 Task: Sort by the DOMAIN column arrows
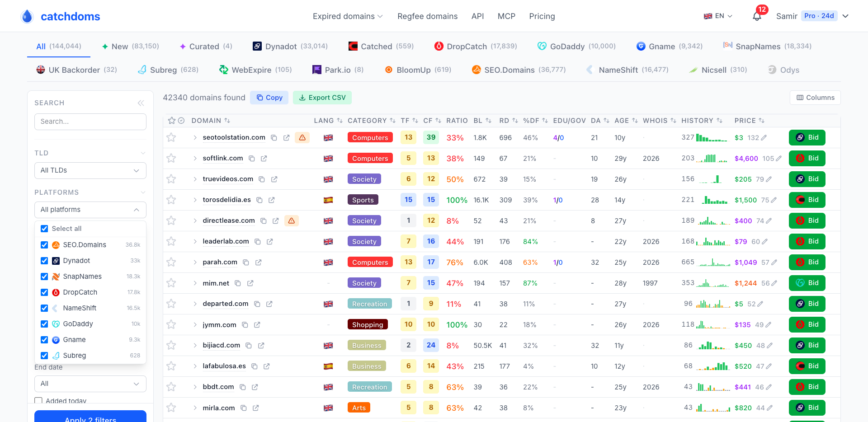(227, 121)
